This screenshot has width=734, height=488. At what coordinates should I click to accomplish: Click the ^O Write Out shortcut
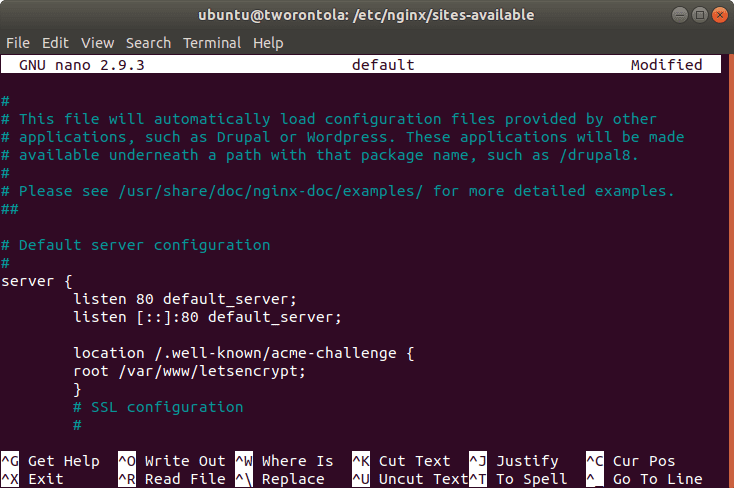(171, 461)
